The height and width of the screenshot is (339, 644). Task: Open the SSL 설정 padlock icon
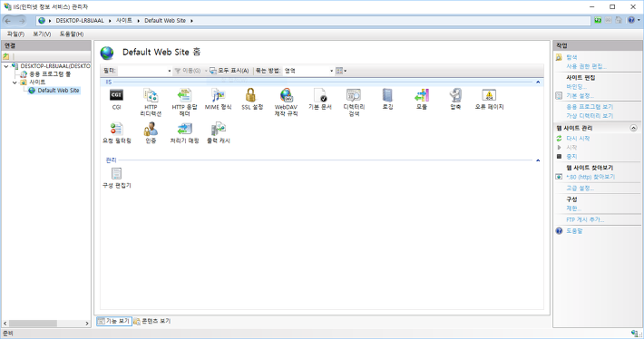coord(250,95)
